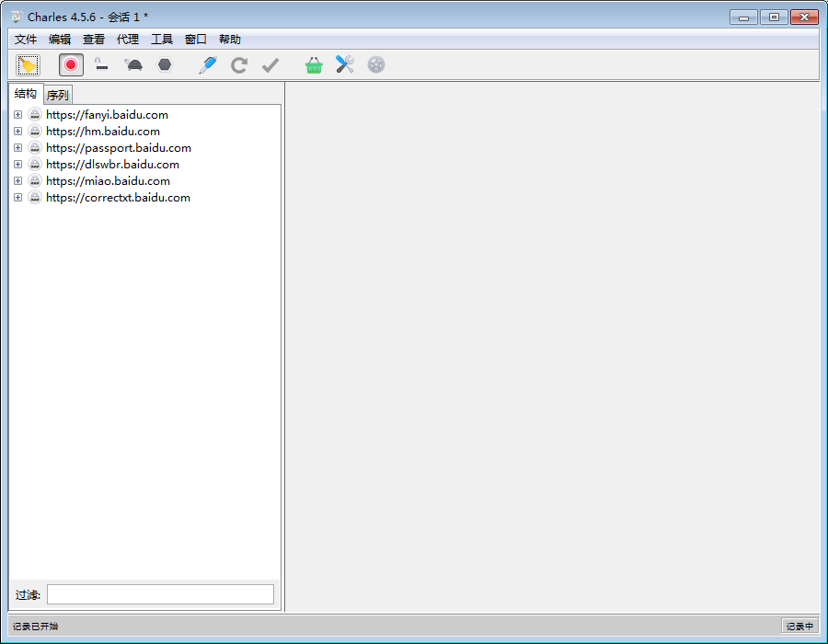Toggle throttling with the turtle icon
828x644 pixels.
pyautogui.click(x=133, y=65)
